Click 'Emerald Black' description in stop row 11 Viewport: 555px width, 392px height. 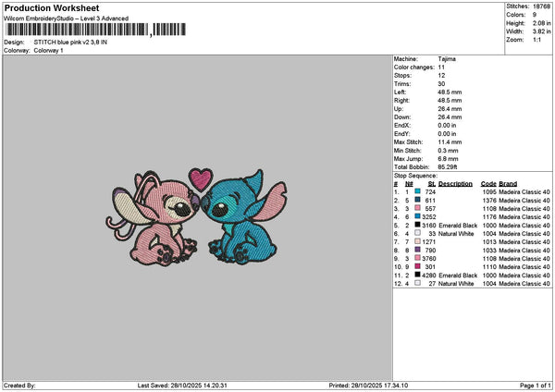(x=458, y=276)
